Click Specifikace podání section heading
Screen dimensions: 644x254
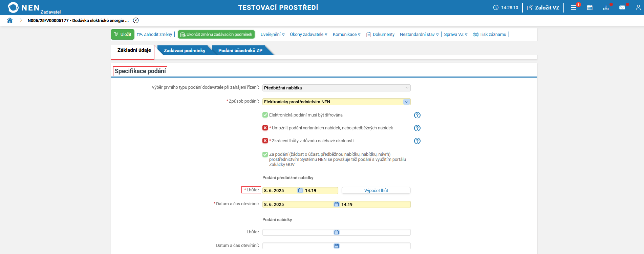140,71
